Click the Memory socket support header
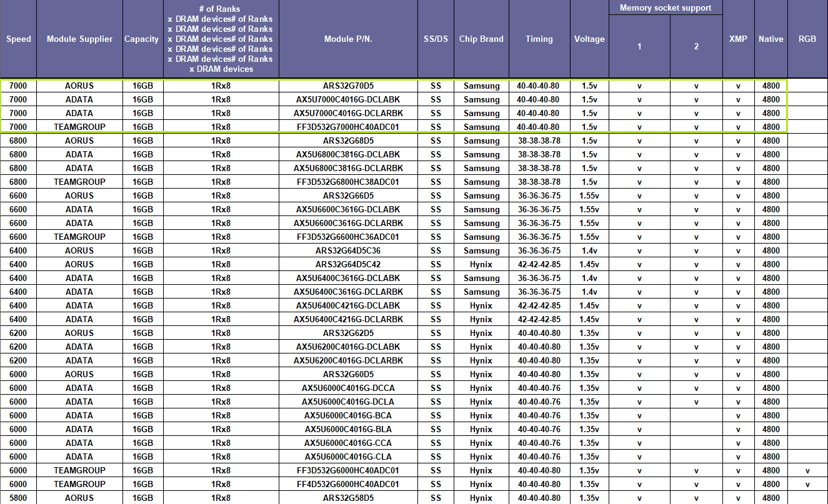Viewport: 828px width, 504px height. tap(666, 7)
